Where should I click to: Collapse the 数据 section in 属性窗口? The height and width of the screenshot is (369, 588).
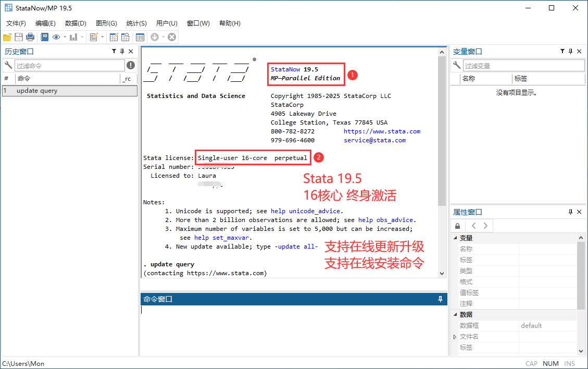[455, 314]
